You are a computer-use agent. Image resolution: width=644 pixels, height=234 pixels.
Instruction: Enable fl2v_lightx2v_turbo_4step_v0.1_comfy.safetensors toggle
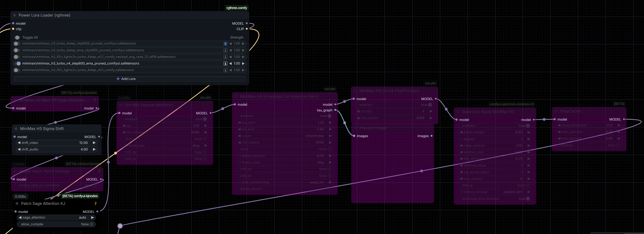coord(17,70)
